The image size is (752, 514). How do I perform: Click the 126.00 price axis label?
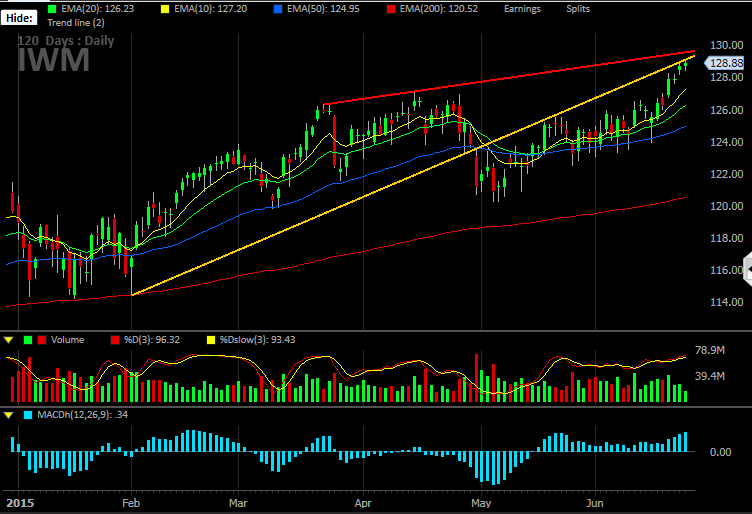point(727,110)
